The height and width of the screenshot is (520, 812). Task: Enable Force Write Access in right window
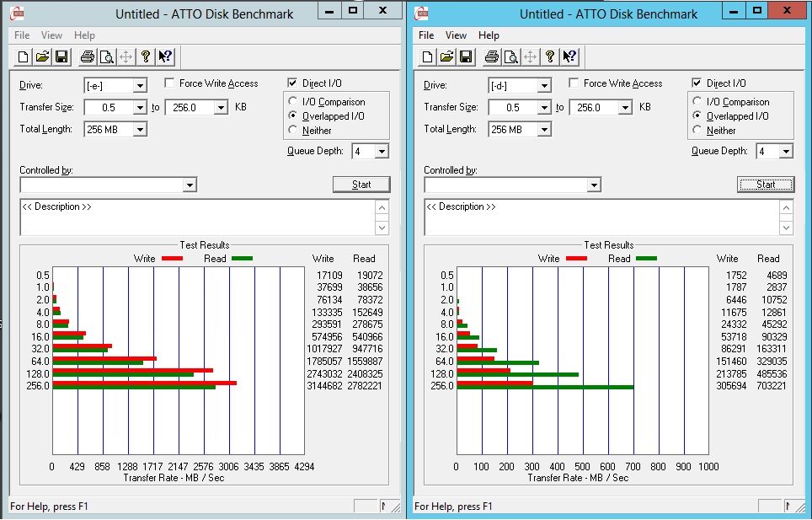(x=574, y=83)
